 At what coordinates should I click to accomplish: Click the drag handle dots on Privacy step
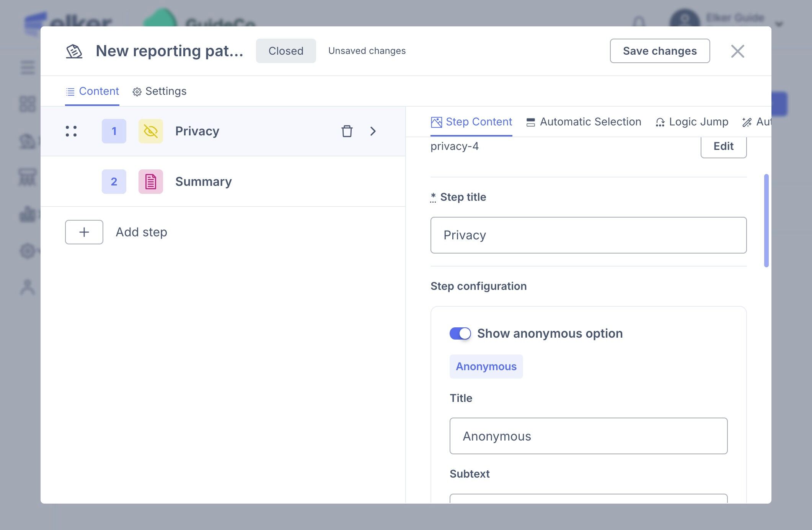71,131
